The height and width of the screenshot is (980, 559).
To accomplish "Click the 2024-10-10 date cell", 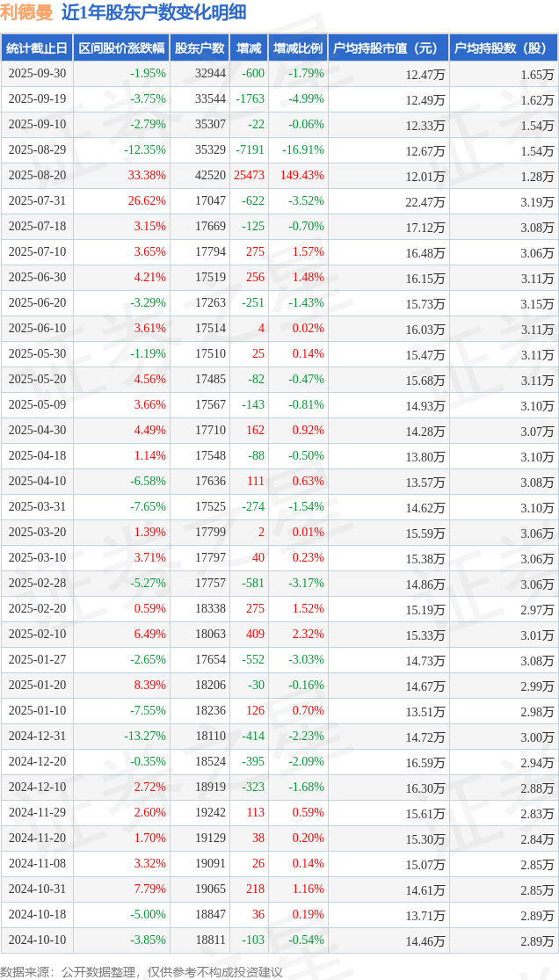I will click(37, 940).
